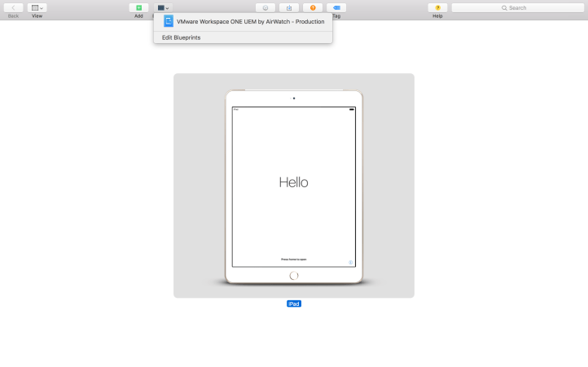Open the View mode dropdown
588x367 pixels.
pos(37,8)
